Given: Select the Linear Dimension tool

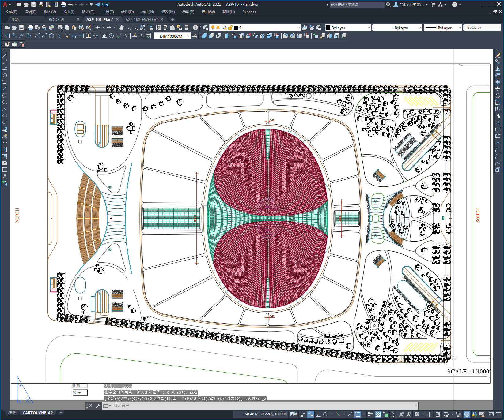Looking at the screenshot, I should pyautogui.click(x=7, y=36).
